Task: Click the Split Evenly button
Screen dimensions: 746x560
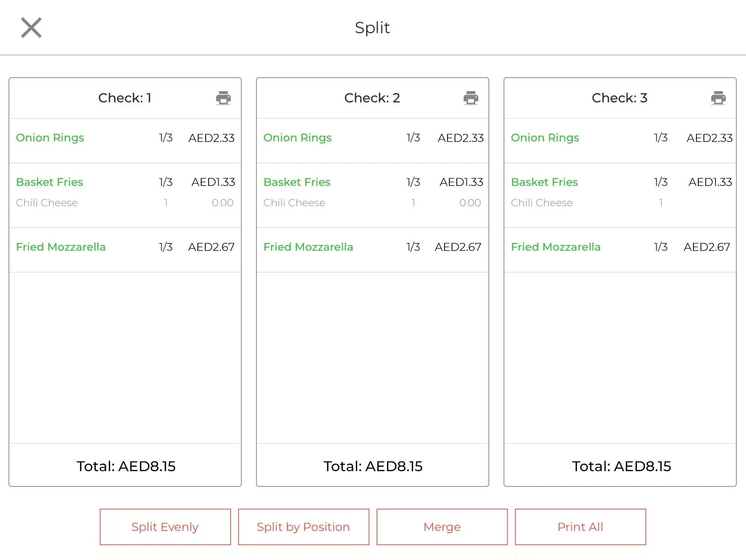Action: (x=165, y=527)
